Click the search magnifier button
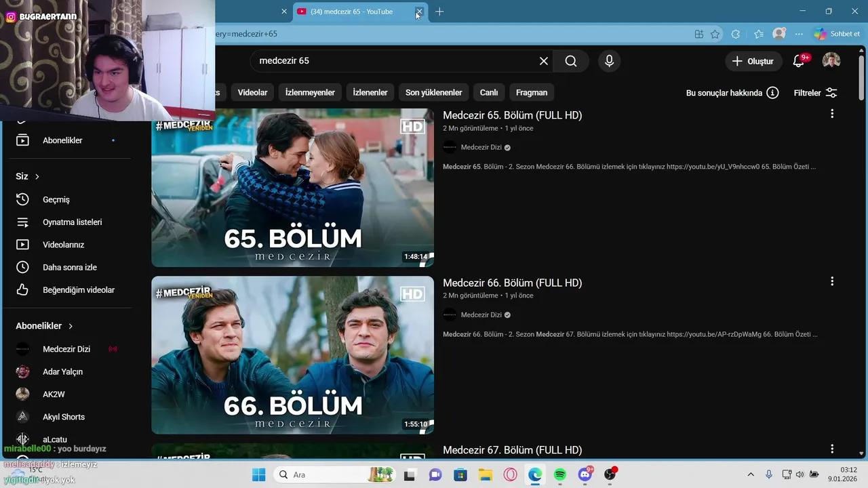Screen dimensions: 868x488 pos(571,61)
